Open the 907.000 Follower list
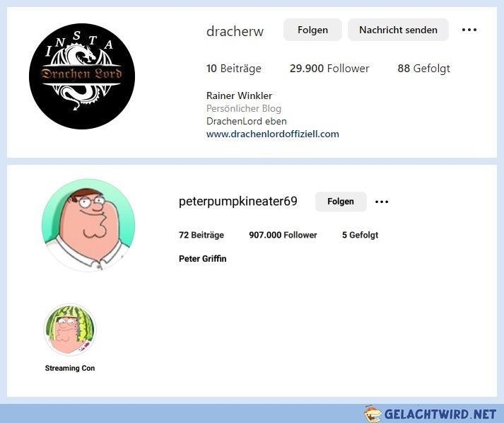504x423 pixels. (283, 235)
